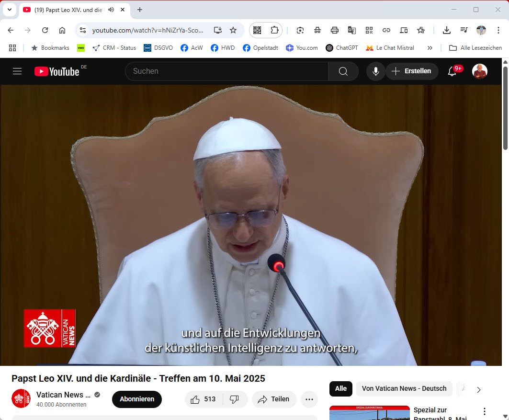Bookmark this page with the star icon
509x420 pixels.
(x=233, y=30)
